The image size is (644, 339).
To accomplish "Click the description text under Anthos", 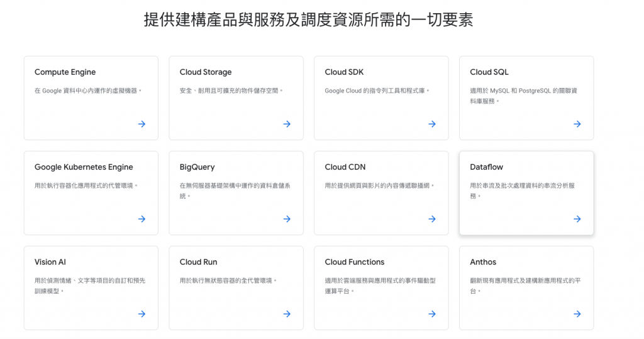I will click(525, 286).
